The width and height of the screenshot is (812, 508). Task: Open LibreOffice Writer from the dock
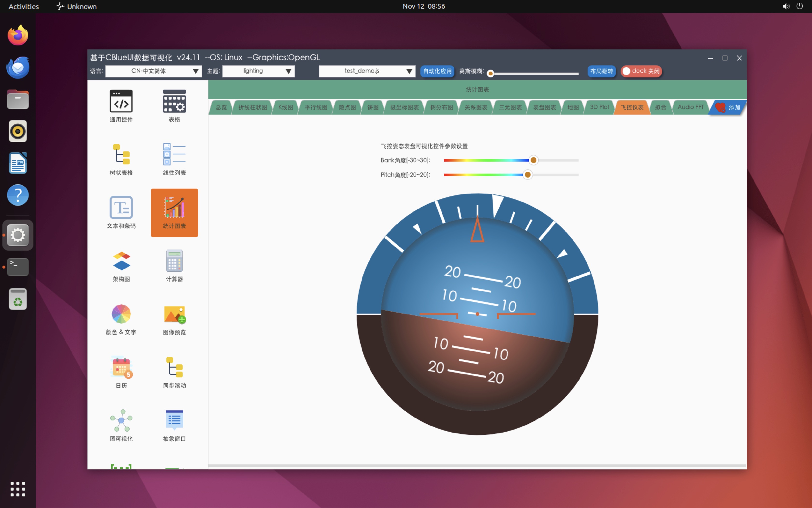18,163
